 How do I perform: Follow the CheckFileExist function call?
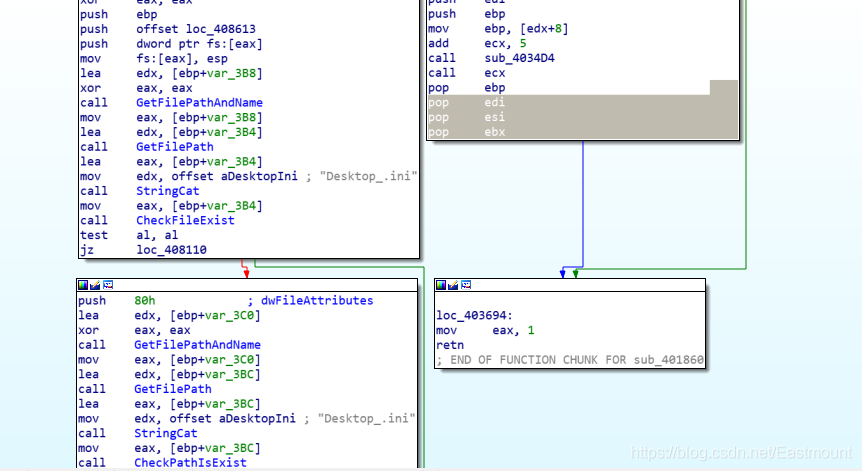[x=185, y=220]
